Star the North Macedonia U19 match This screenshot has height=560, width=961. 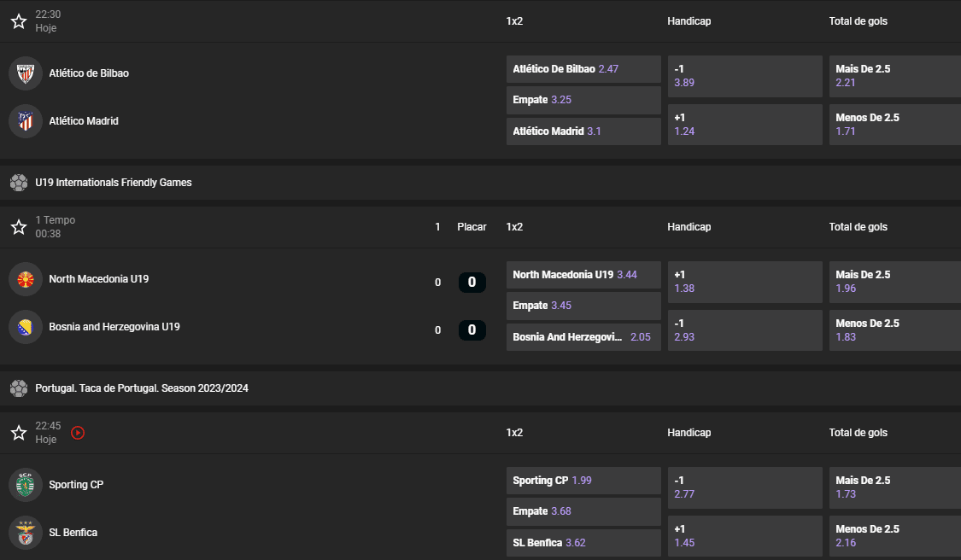coord(19,227)
